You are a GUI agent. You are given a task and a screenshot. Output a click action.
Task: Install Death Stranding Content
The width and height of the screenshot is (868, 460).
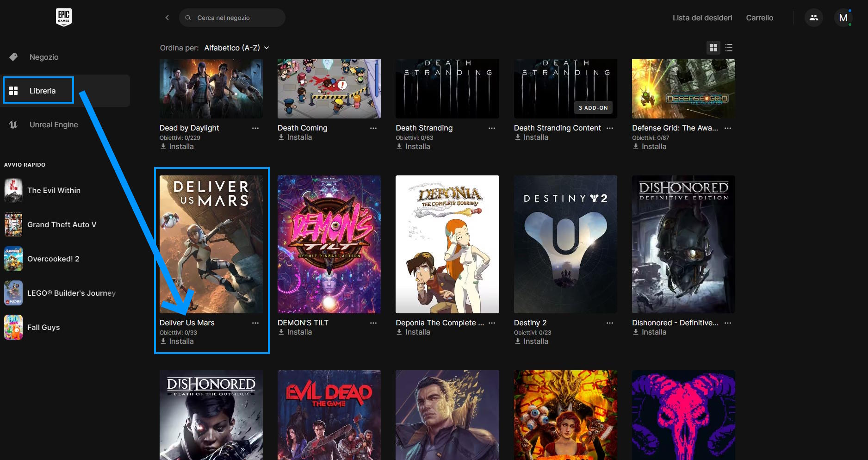[x=531, y=137]
